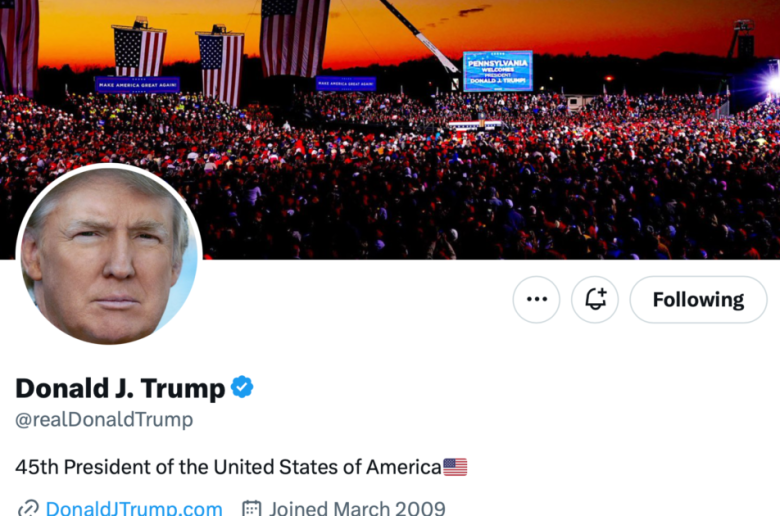This screenshot has width=780, height=516.
Task: Click the American flag emoji in bio
Action: click(x=455, y=467)
